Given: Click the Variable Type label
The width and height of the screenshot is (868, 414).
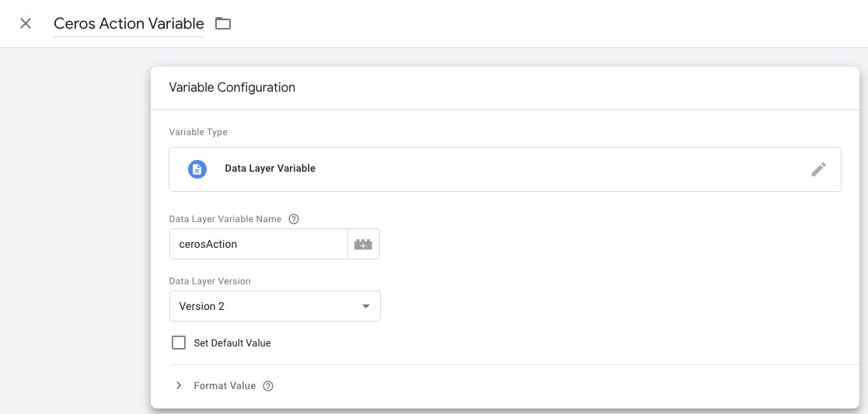Looking at the screenshot, I should [198, 132].
